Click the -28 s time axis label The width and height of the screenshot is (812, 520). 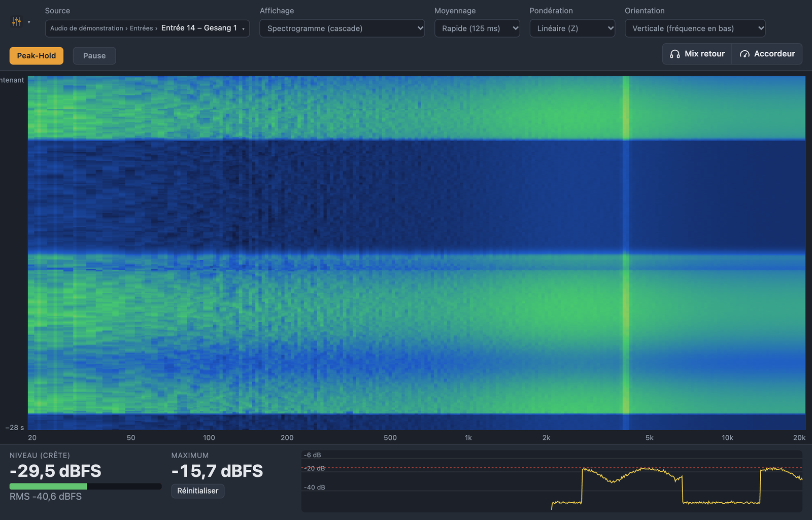[15, 428]
